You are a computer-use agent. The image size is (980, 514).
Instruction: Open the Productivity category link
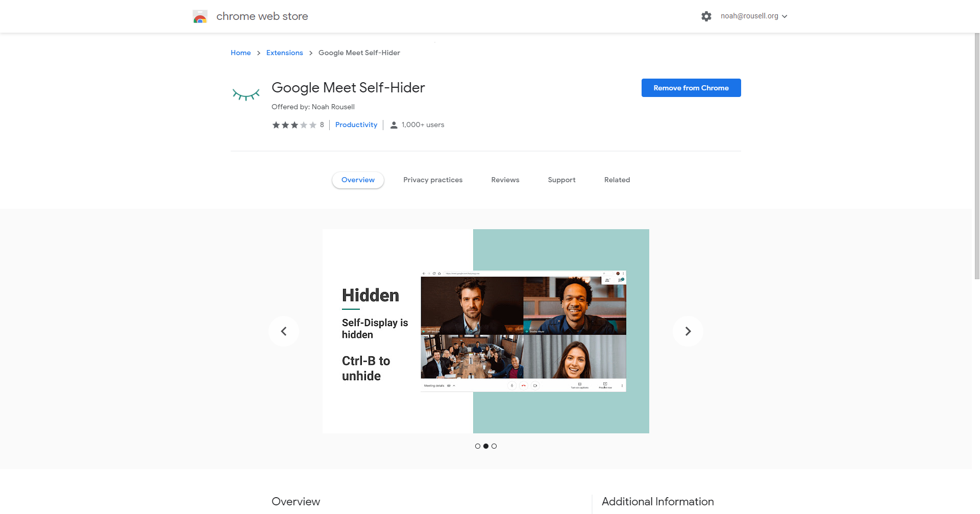coord(356,125)
